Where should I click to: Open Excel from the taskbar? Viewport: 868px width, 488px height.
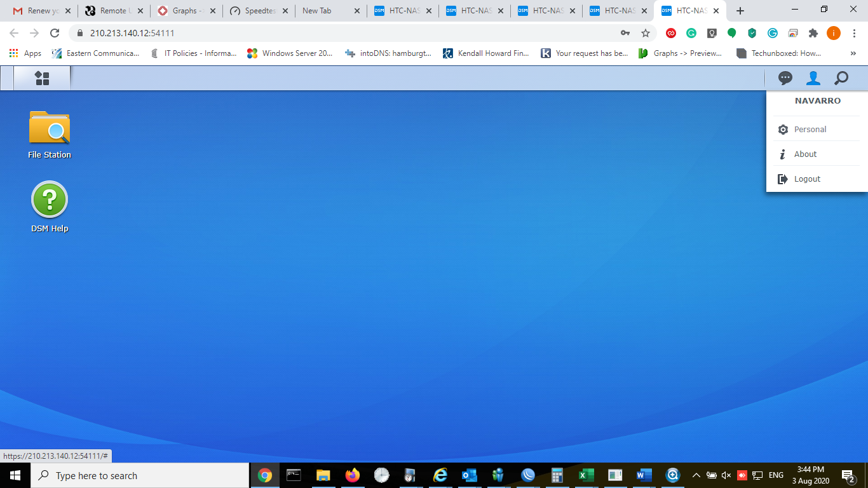pyautogui.click(x=586, y=475)
